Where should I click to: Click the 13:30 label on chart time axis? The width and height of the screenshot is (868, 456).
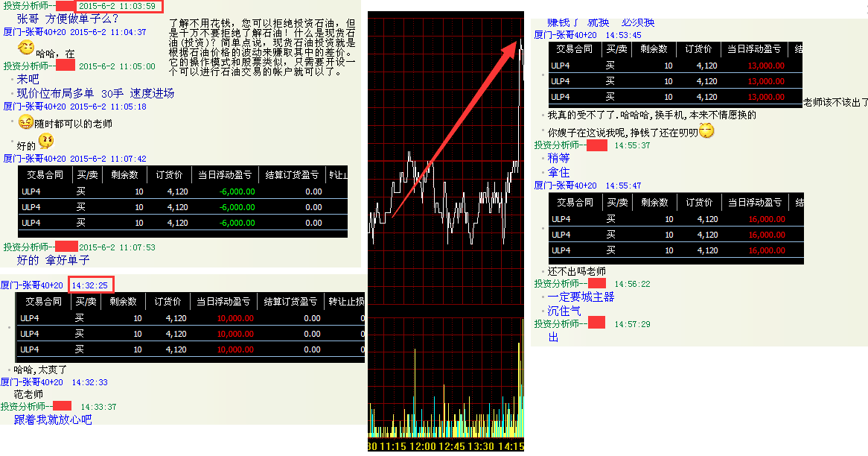point(481,446)
